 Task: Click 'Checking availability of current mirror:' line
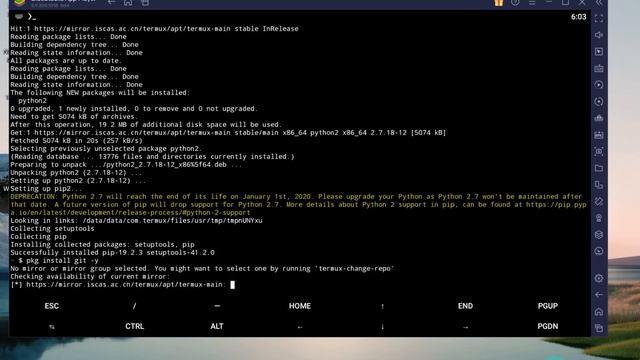point(90,276)
